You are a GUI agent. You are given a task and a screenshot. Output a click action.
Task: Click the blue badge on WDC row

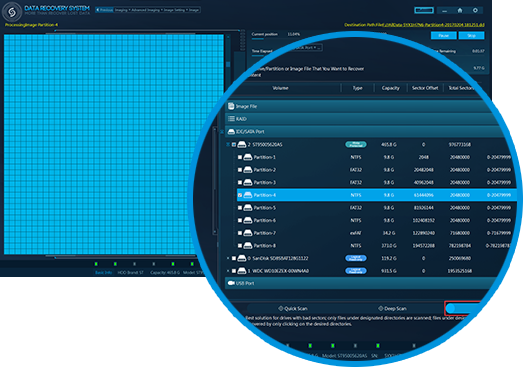click(356, 271)
